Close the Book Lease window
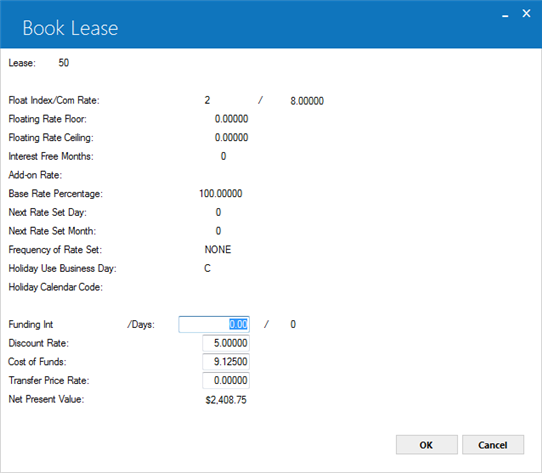This screenshot has height=473, width=542. 526,13
